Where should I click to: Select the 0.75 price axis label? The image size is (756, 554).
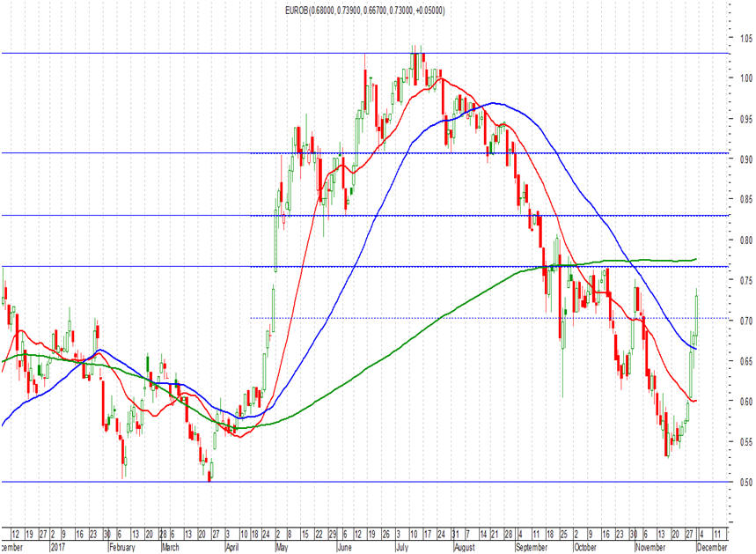[x=745, y=280]
